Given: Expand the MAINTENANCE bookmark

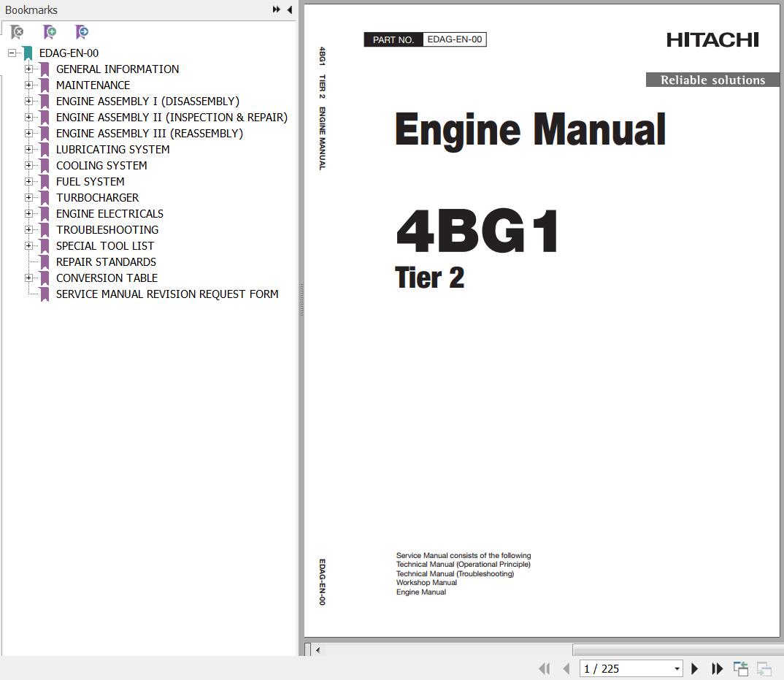Looking at the screenshot, I should (x=28, y=85).
